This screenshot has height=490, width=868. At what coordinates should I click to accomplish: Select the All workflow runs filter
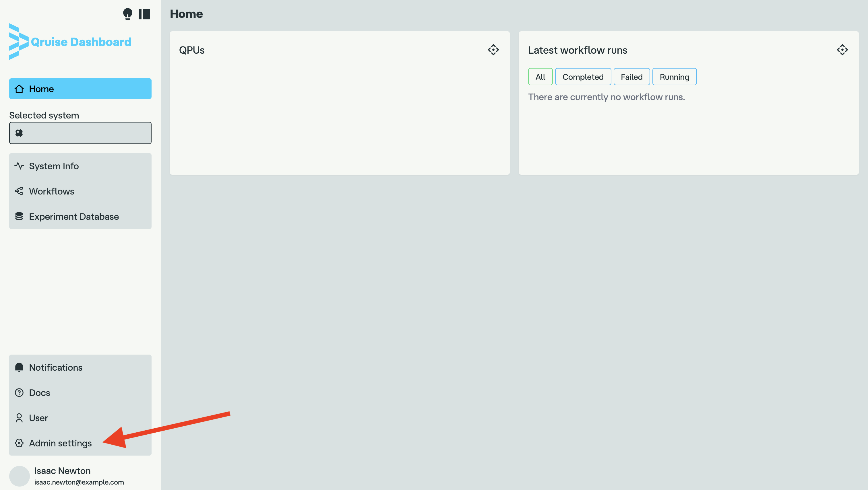click(x=540, y=77)
